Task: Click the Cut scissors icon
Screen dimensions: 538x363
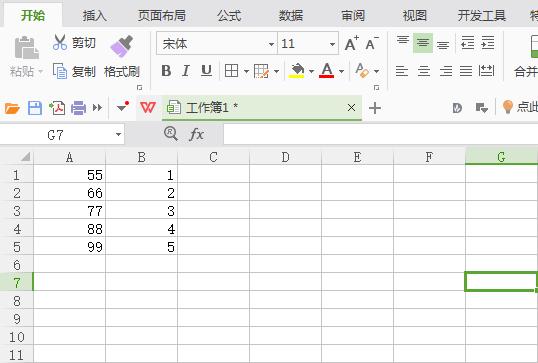Action: (60, 43)
